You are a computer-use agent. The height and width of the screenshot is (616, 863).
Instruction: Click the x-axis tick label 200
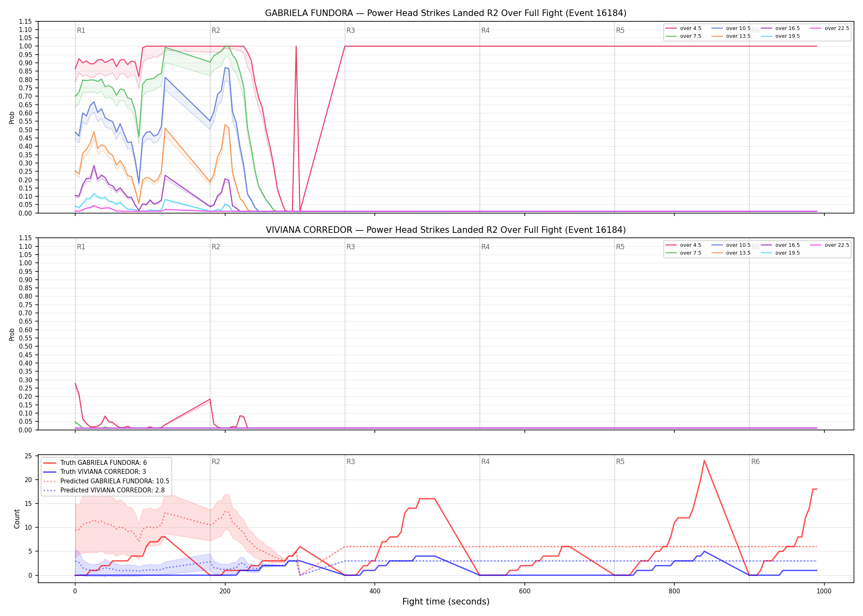[x=225, y=591]
